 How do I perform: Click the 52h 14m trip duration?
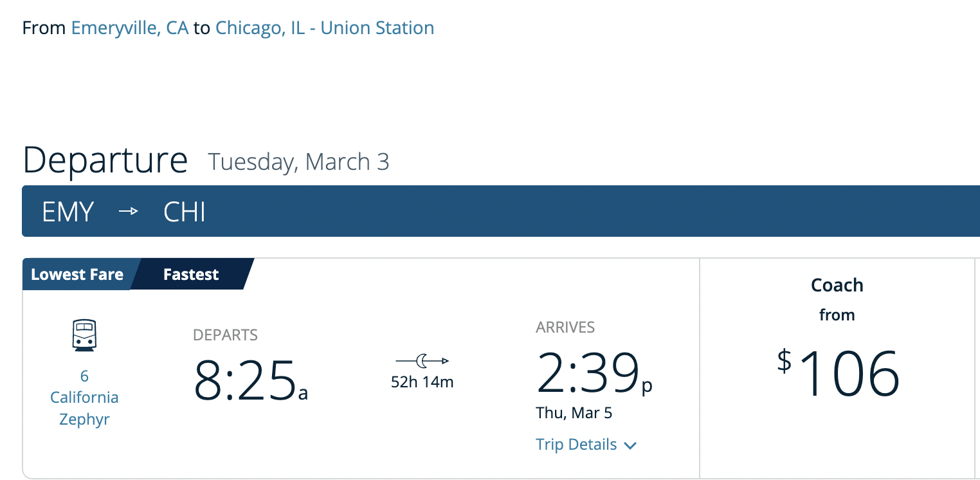tap(422, 382)
